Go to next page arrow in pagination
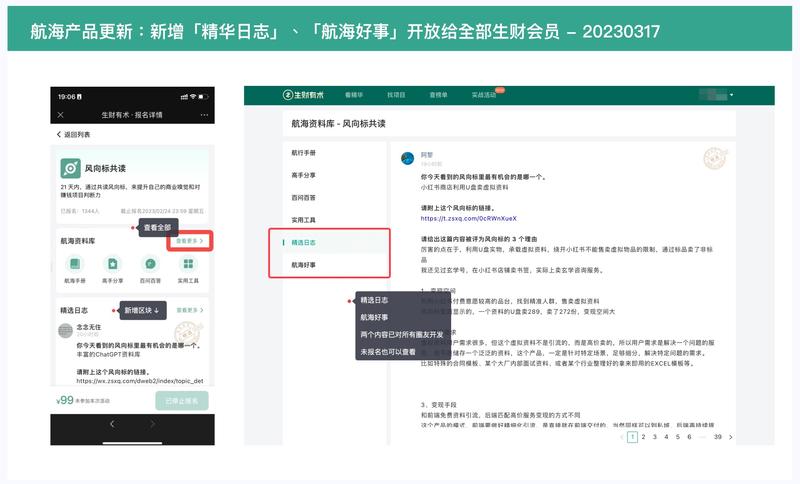The height and width of the screenshot is (484, 800). [x=731, y=437]
